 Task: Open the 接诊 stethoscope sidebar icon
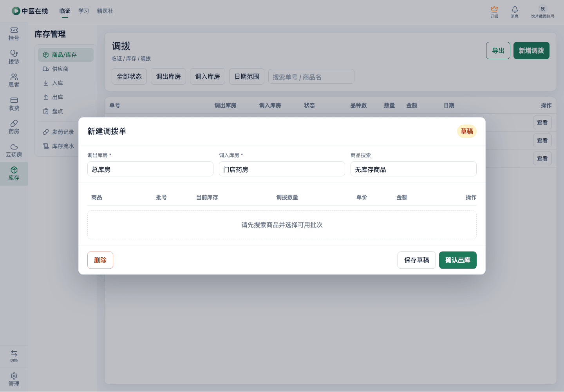click(x=14, y=53)
